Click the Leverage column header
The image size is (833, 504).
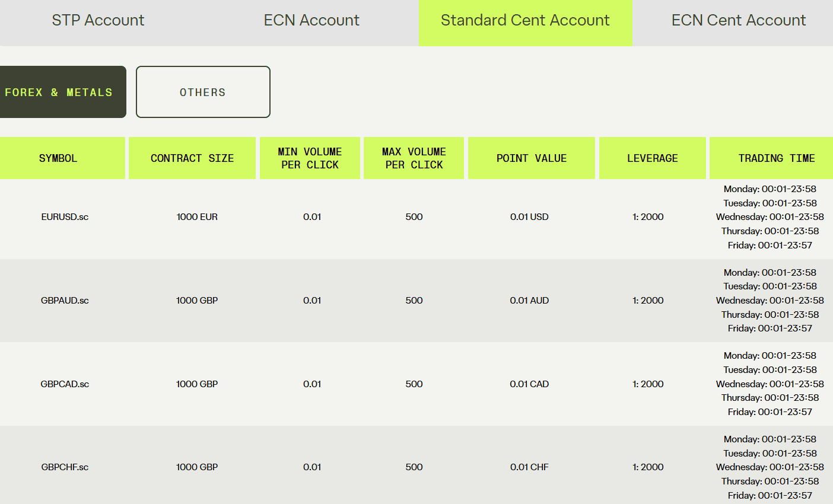point(652,158)
